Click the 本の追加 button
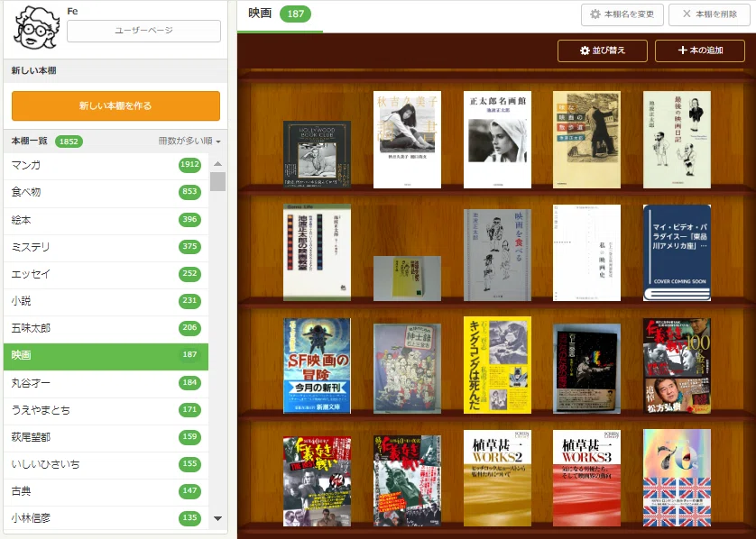This screenshot has height=539, width=756. coord(700,50)
